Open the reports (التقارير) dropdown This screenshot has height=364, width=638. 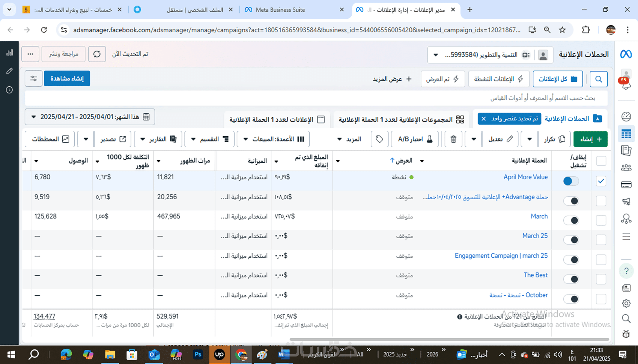(158, 139)
